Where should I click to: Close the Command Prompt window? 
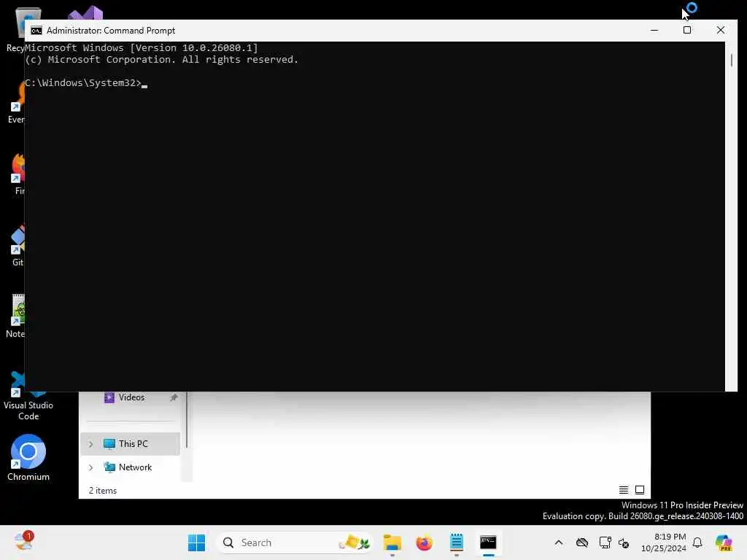[720, 30]
